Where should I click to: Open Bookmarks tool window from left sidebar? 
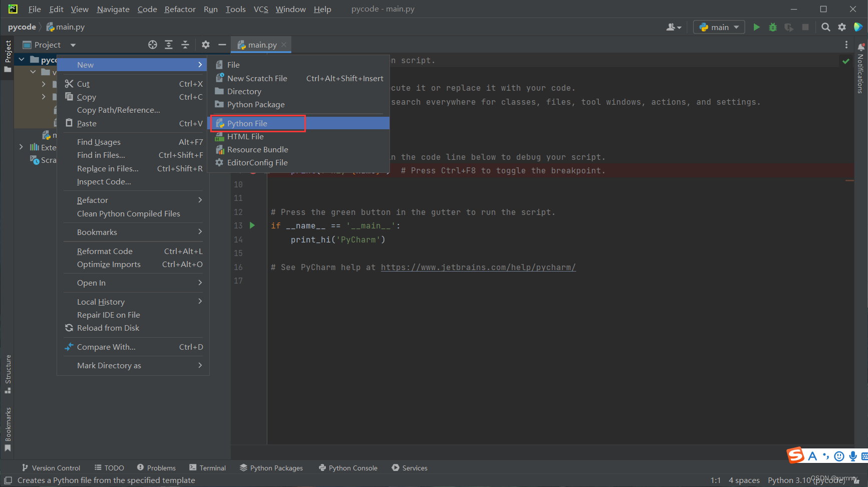coord(8,430)
